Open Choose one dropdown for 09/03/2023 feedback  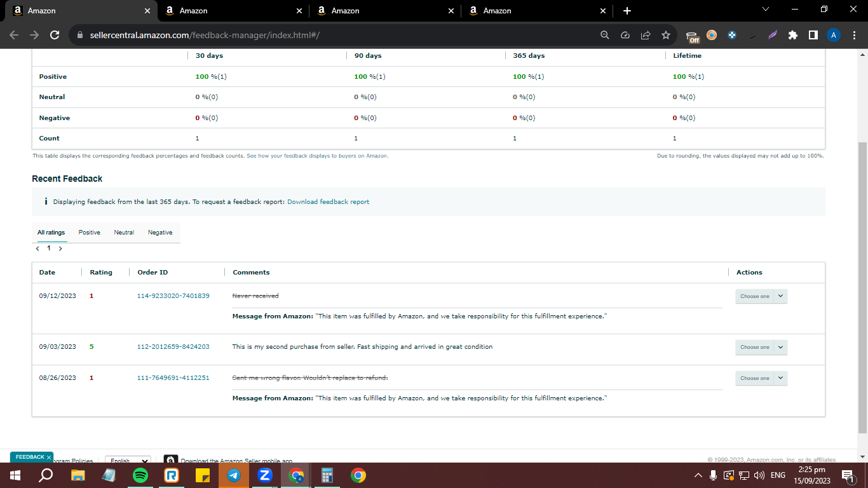(x=761, y=347)
